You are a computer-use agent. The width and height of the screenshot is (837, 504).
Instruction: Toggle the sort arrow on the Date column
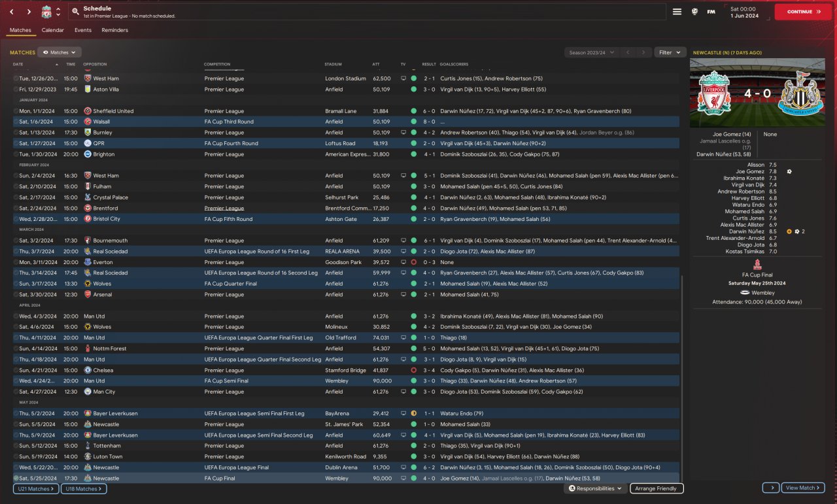(x=56, y=64)
